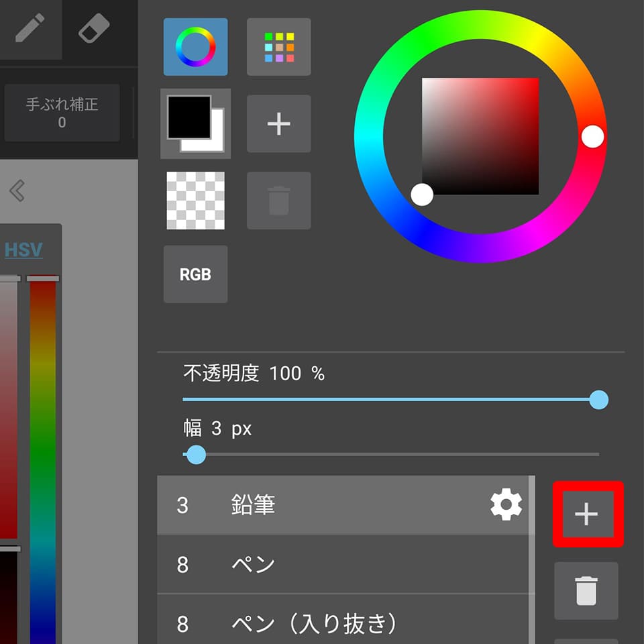Open the color palette grid view

[279, 47]
